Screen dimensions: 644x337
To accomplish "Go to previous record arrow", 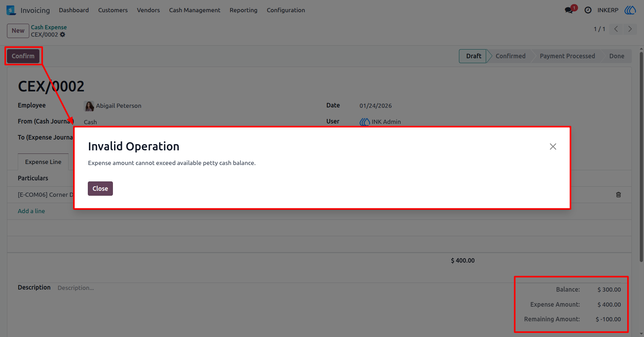I will [x=616, y=29].
